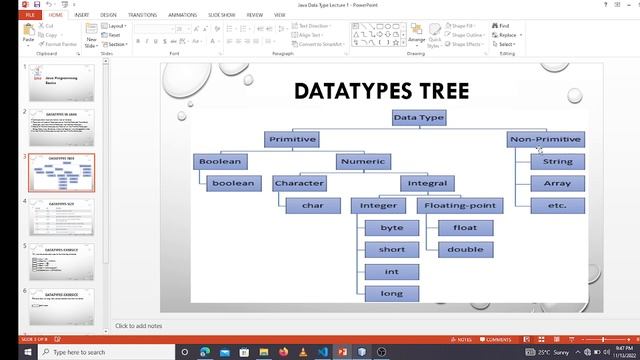Image resolution: width=640 pixels, height=360 pixels.
Task: Open Firefox from the taskbar
Action: [283, 352]
